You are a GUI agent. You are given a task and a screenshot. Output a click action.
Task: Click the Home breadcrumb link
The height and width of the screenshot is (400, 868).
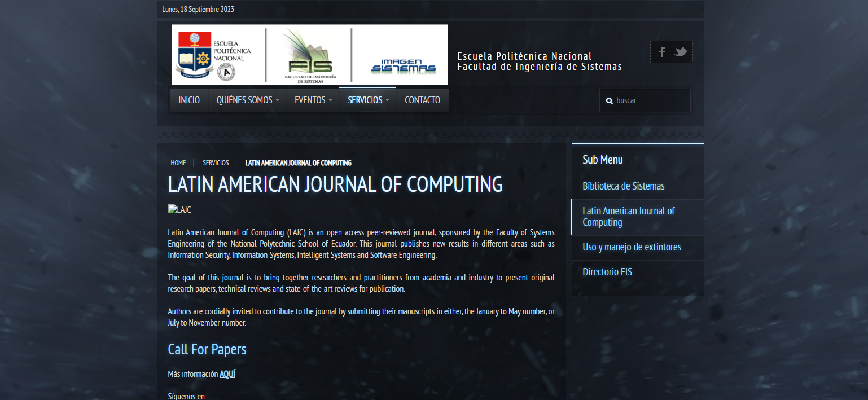click(x=178, y=163)
